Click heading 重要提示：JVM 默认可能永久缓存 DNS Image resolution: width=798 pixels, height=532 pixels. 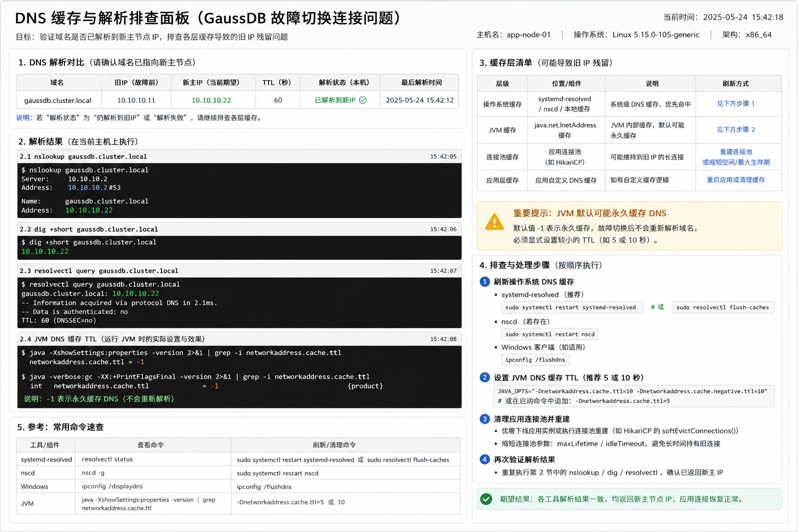[x=590, y=213]
